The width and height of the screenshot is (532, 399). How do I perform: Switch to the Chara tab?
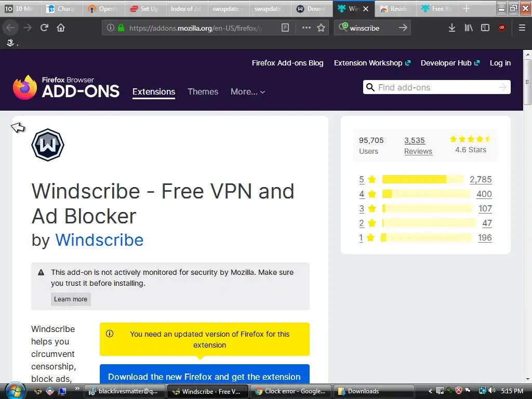62,8
